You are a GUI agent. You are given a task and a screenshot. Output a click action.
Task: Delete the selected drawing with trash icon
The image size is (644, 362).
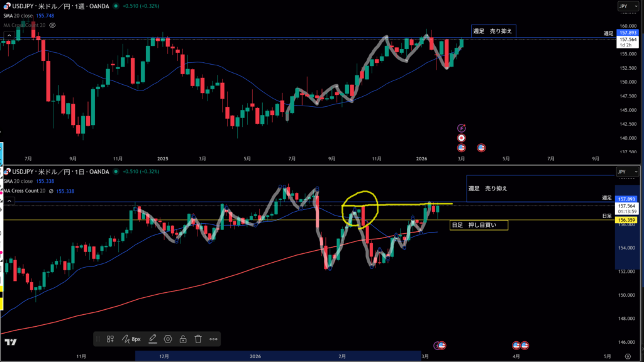(197, 339)
